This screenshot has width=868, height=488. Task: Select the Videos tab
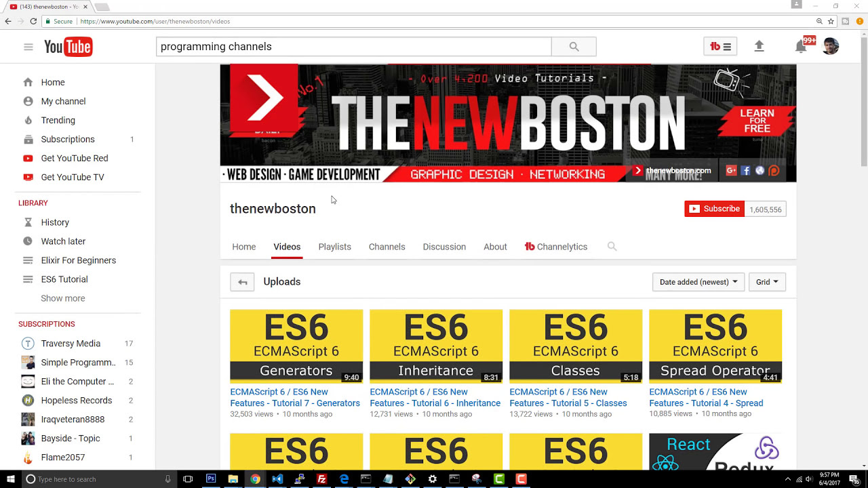[287, 247]
